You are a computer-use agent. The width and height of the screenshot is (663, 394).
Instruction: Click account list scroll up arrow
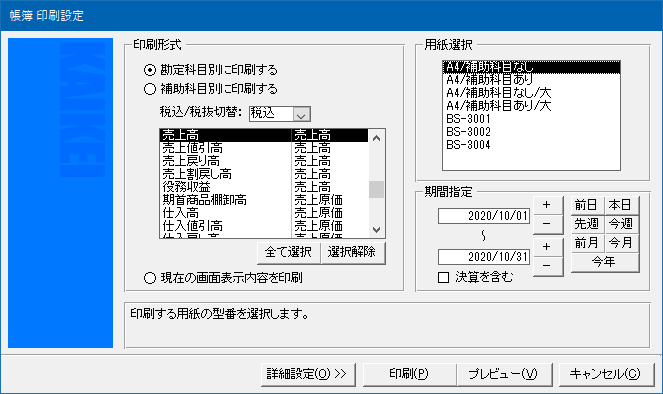[x=376, y=138]
